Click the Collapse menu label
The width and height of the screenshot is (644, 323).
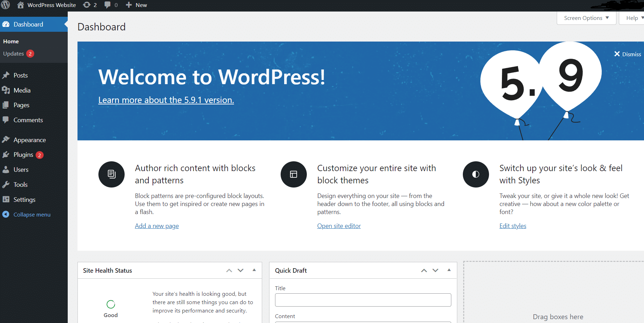pos(32,214)
